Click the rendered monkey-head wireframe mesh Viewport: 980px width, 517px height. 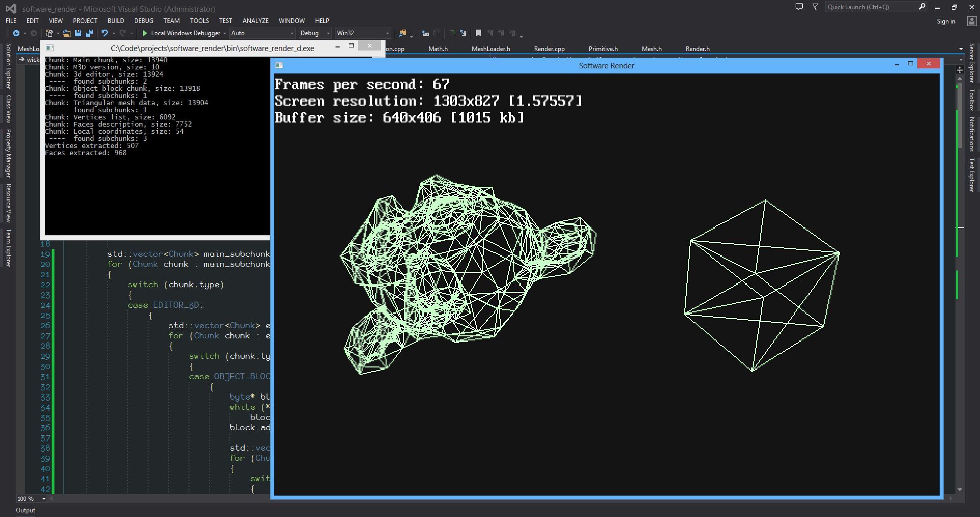coord(468,275)
